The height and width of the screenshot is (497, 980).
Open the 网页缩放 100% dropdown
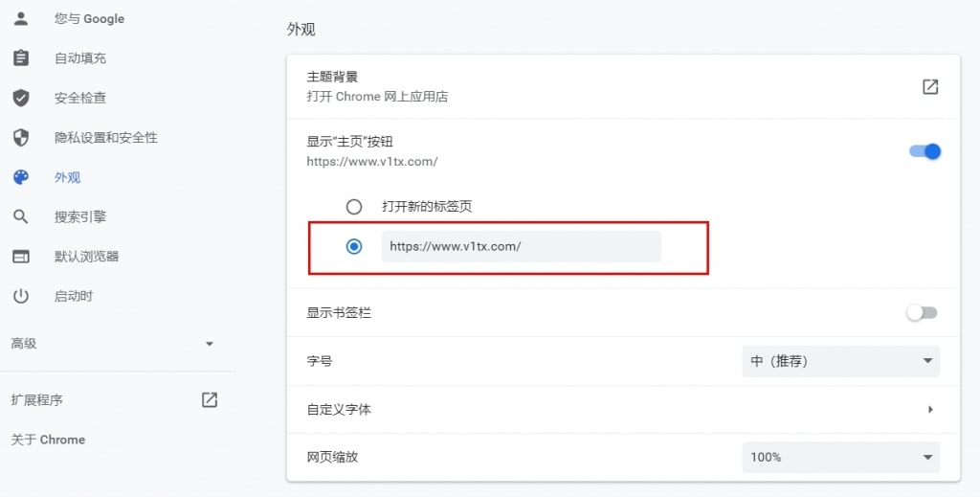click(840, 457)
